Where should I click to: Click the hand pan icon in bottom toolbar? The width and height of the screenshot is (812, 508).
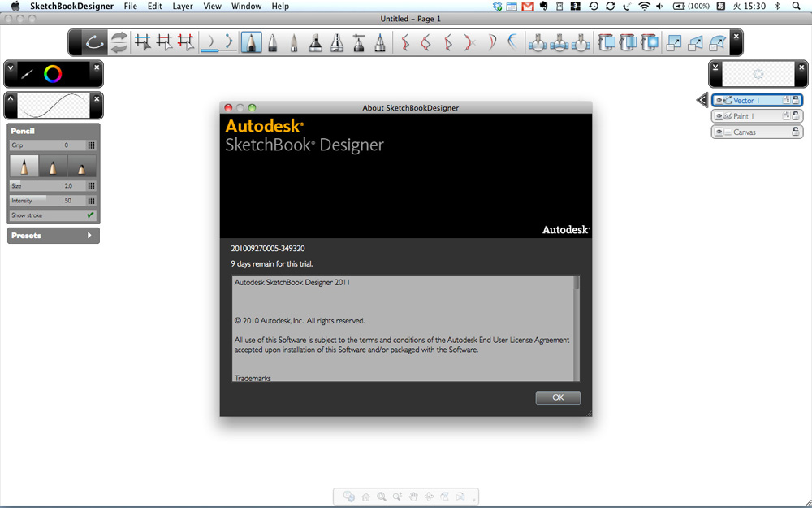click(x=412, y=497)
